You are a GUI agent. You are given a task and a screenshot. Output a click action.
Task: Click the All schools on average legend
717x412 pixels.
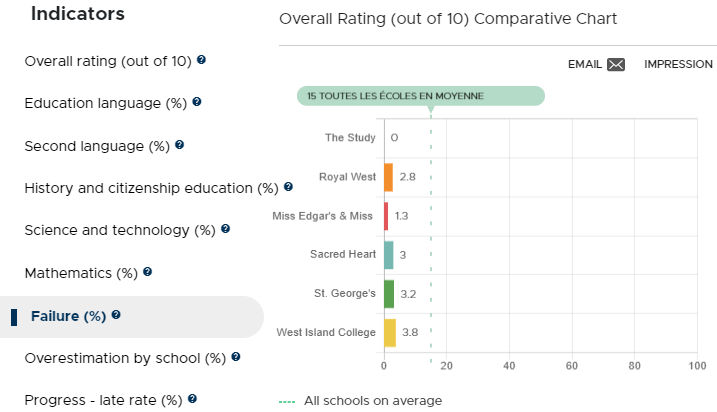360,401
